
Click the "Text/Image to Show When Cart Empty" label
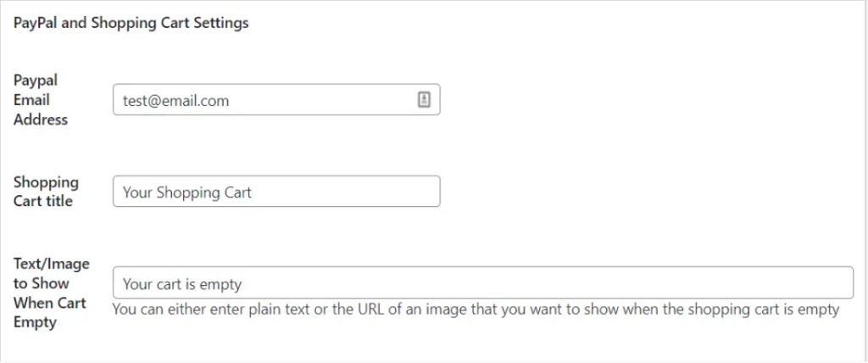pos(51,293)
